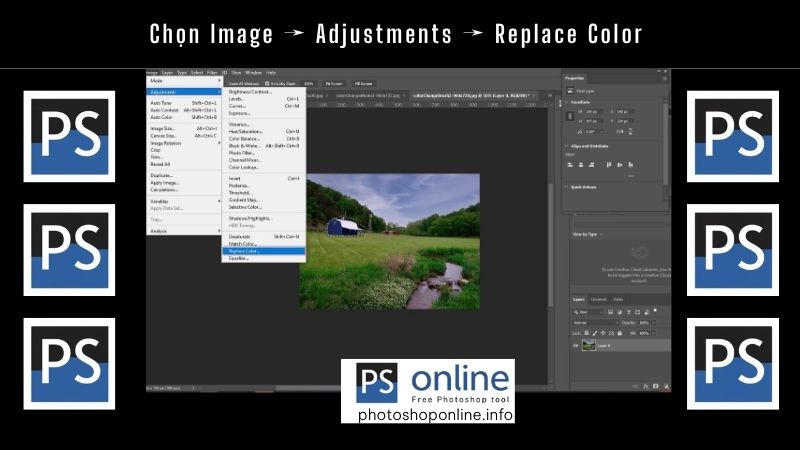
Task: Choose Duplicate in Image menu
Action: coord(184,176)
